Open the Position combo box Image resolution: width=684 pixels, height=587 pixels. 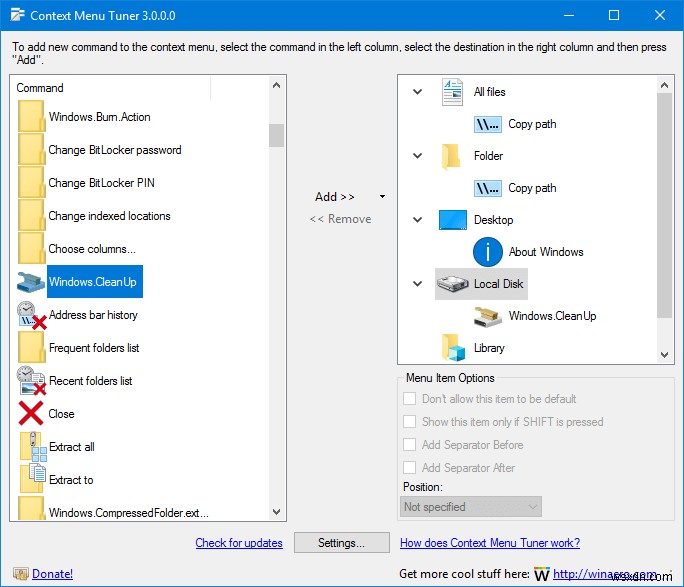tap(471, 507)
